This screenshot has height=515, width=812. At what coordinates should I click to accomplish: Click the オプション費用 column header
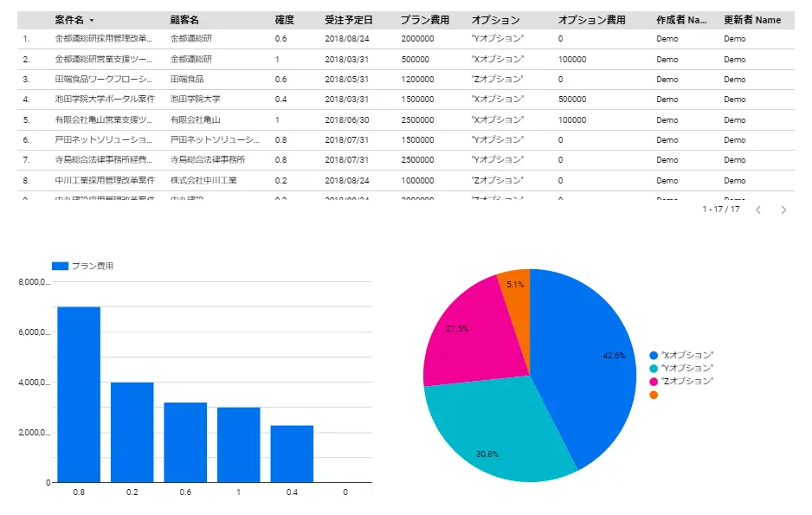point(591,20)
